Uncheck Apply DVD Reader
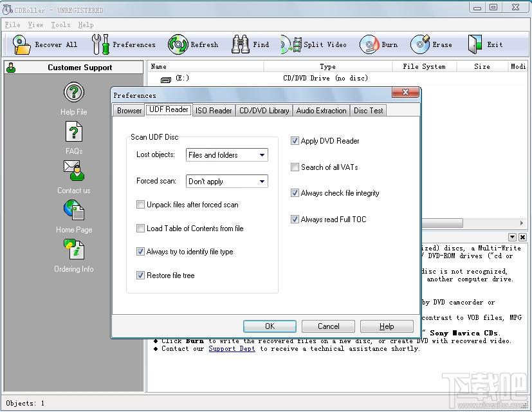Viewport: 532px width, 412px height. 295,140
